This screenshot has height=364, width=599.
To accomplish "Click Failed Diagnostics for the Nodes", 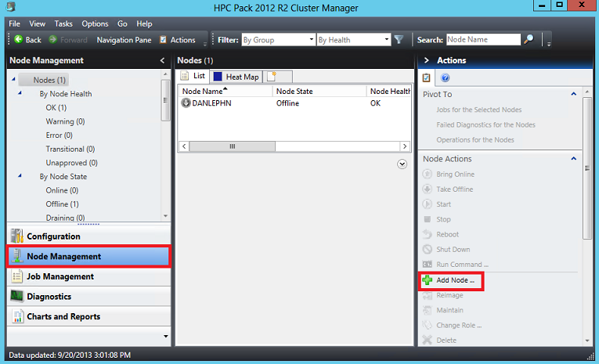I will [x=485, y=124].
